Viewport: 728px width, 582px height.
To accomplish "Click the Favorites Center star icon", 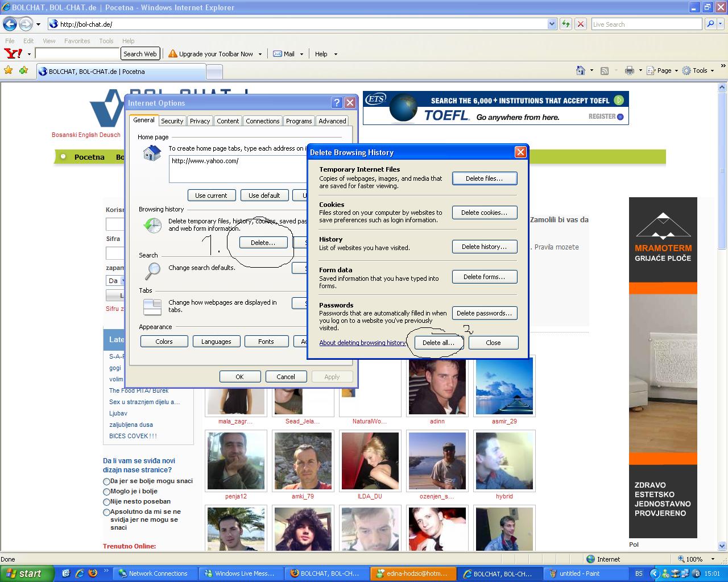I will (x=9, y=70).
